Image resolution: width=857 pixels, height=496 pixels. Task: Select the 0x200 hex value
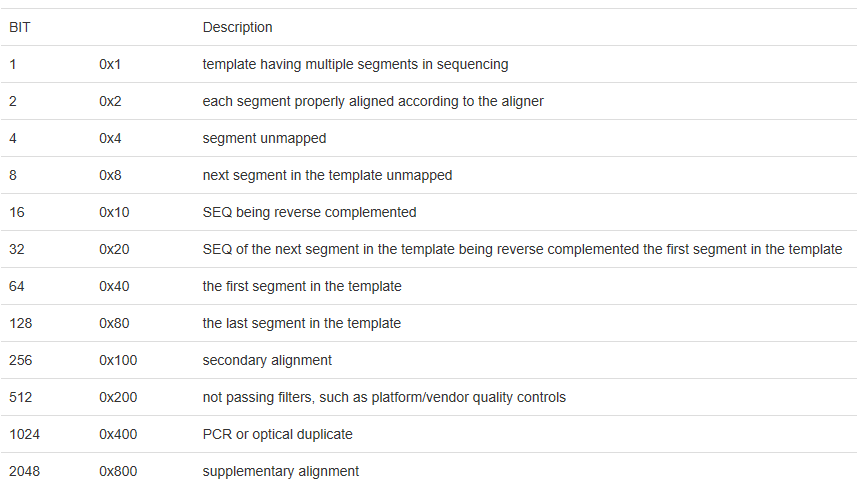(x=118, y=398)
